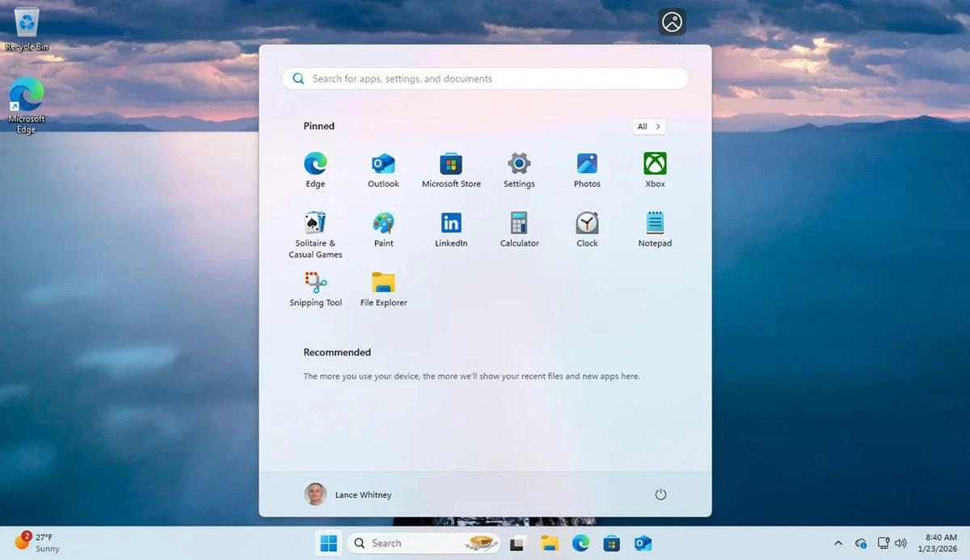This screenshot has height=560, width=970.
Task: Open Lance Whitney account menu
Action: (x=348, y=495)
